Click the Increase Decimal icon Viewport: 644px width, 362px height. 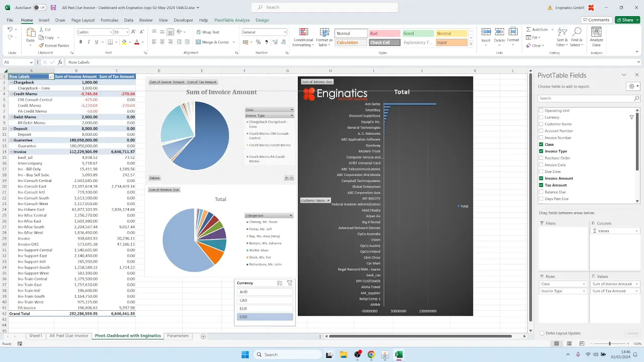click(x=275, y=42)
